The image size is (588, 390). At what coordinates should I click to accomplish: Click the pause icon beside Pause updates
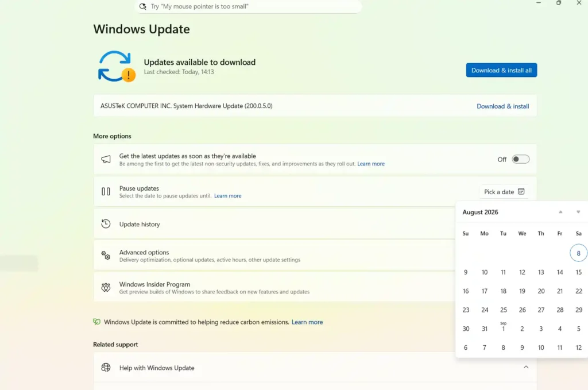(x=106, y=192)
